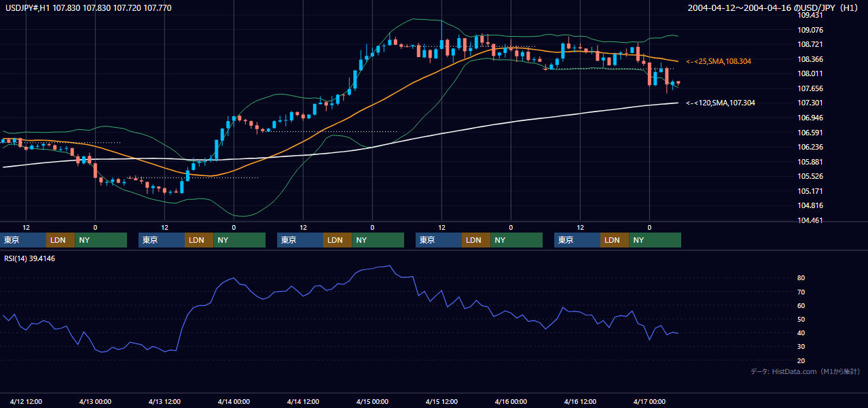Click price axis value 107.656
Screen dimensions: 868x408
pos(810,88)
